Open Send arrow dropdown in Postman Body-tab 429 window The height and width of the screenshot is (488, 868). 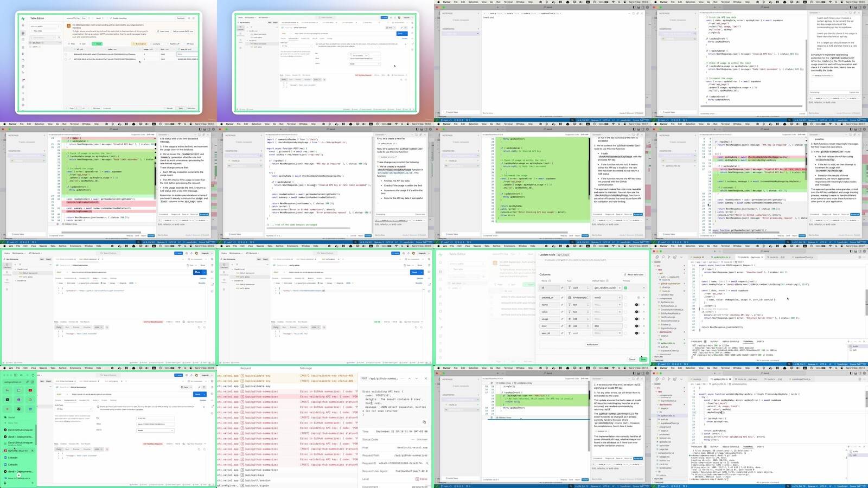[205, 272]
